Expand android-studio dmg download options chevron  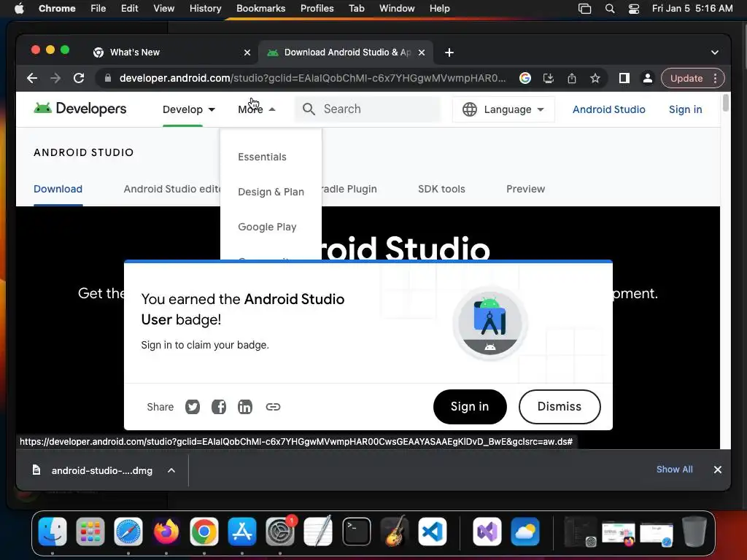[171, 470]
